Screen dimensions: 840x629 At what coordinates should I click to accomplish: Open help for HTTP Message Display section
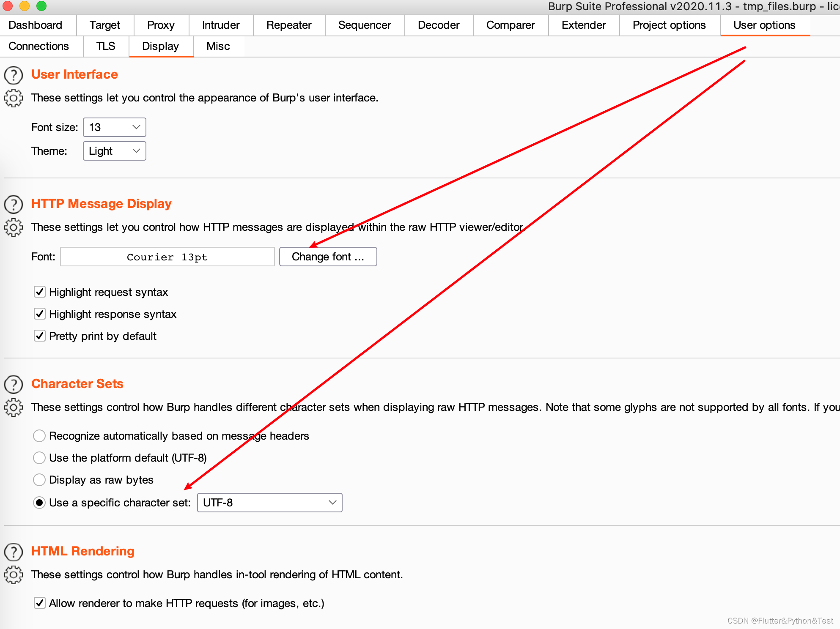(14, 204)
